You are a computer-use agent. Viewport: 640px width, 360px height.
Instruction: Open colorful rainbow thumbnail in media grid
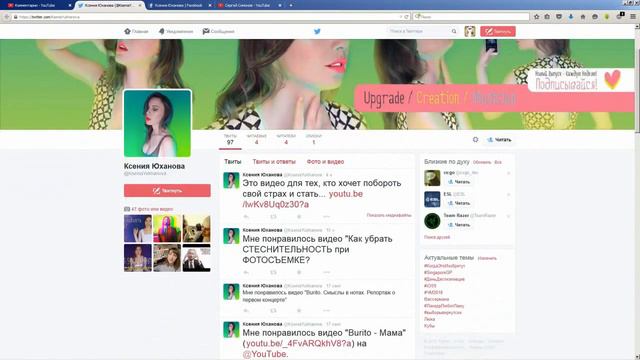[167, 229]
